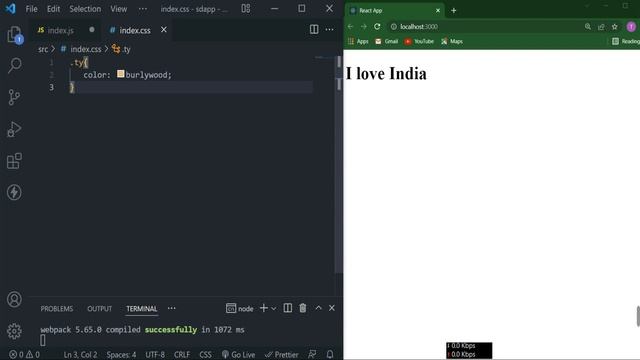Change end of line sequence CRLF
The width and height of the screenshot is (640, 360).
[x=182, y=354]
